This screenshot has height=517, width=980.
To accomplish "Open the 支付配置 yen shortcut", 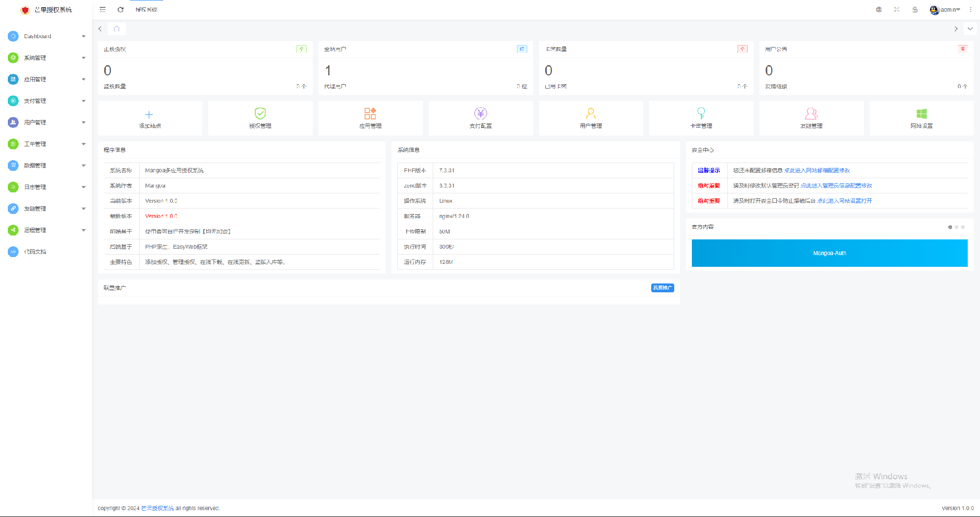I will (x=481, y=118).
